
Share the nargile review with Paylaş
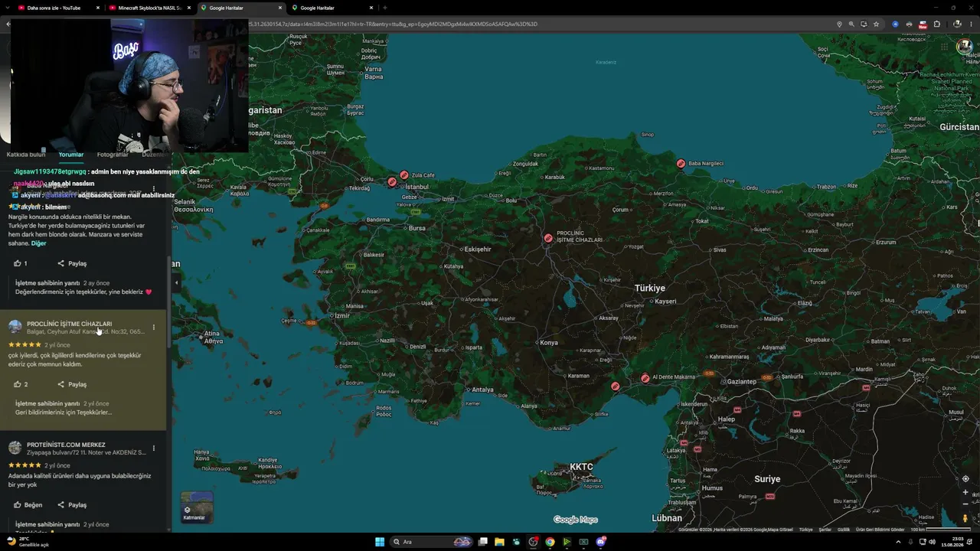point(72,263)
